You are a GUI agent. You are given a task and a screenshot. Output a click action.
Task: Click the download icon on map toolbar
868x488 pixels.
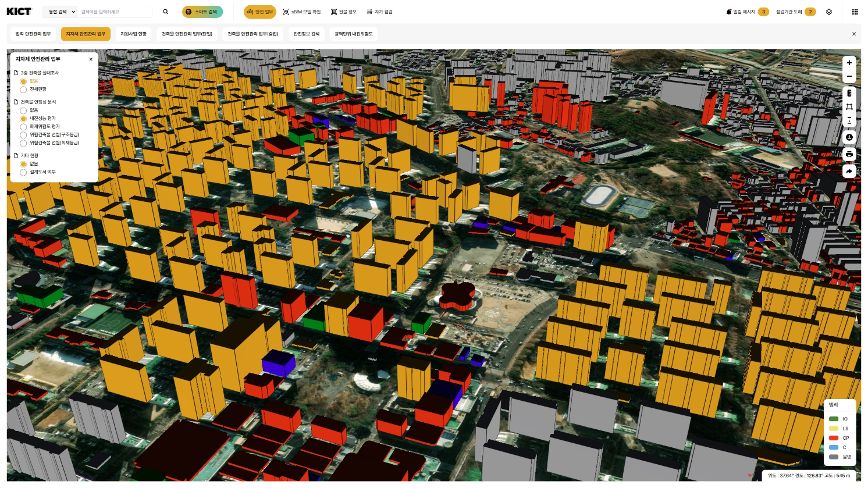pos(849,137)
